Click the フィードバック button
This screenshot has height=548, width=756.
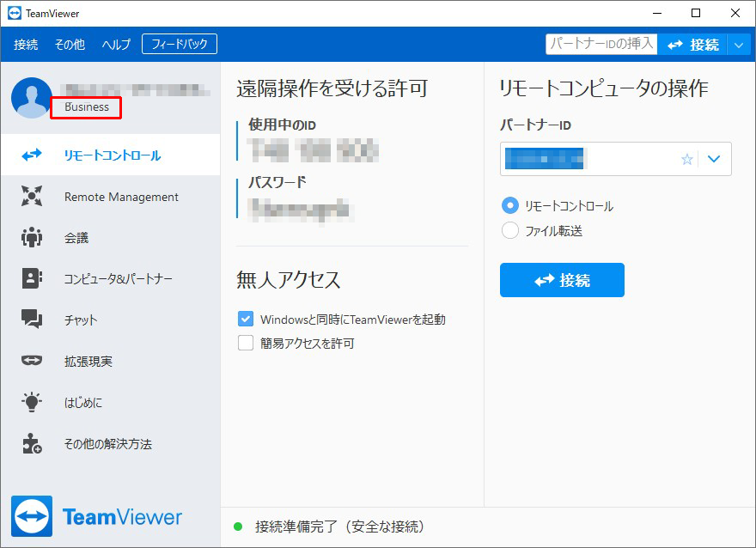180,44
